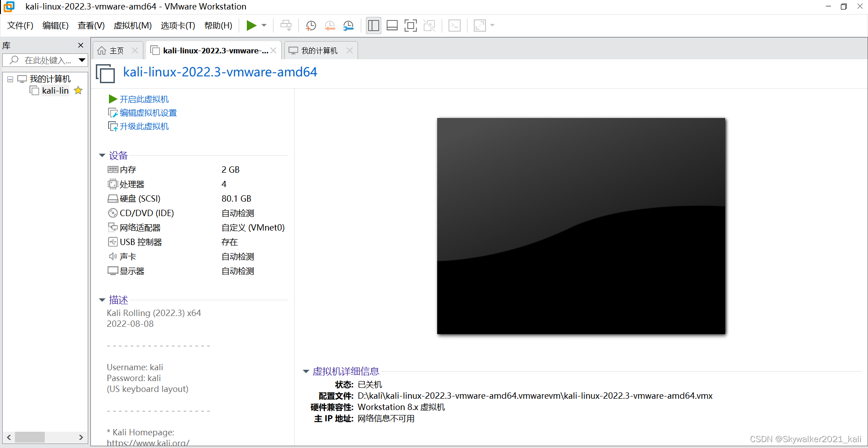This screenshot has height=448, width=868.
Task: Close the 主页 tab
Action: pyautogui.click(x=135, y=51)
